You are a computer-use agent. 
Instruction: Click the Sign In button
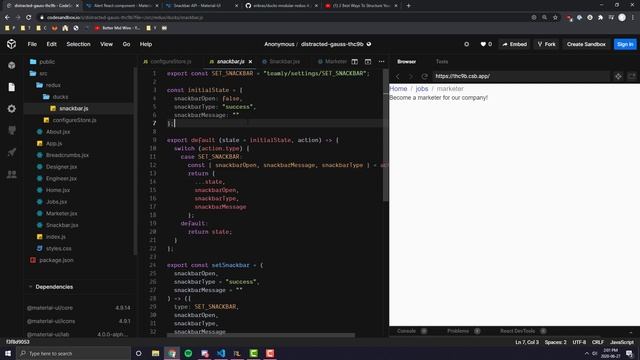pos(625,44)
